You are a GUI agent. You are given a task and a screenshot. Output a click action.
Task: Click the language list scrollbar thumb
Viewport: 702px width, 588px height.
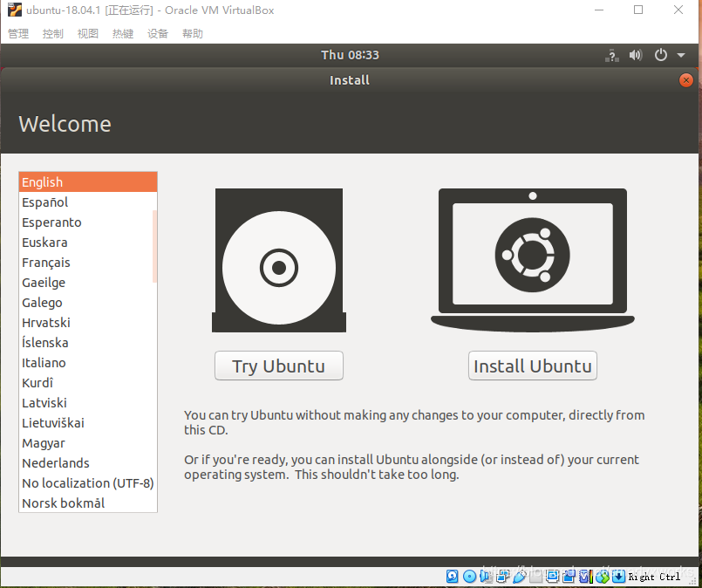click(x=154, y=246)
